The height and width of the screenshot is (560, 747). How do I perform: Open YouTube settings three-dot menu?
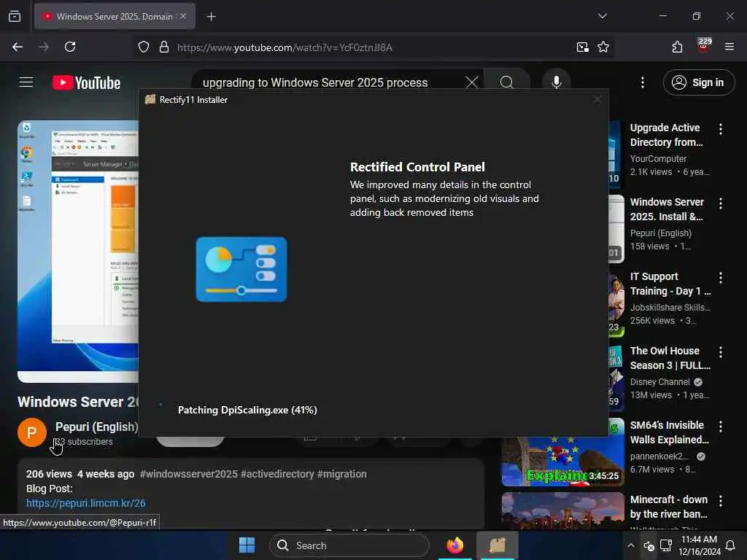click(642, 82)
